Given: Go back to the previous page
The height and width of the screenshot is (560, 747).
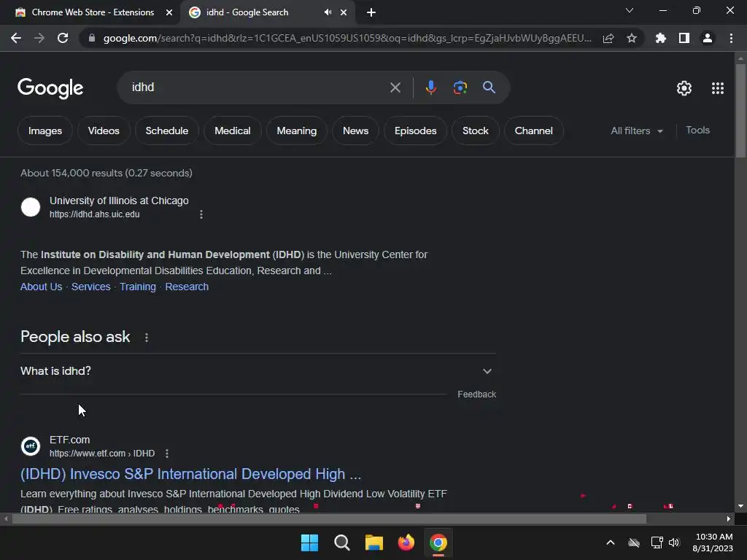Looking at the screenshot, I should (16, 38).
